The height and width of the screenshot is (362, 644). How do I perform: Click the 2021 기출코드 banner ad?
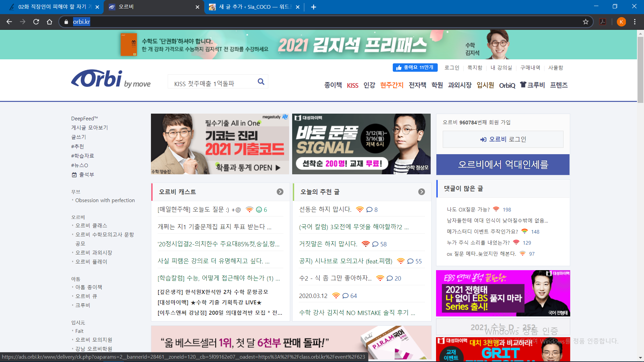[x=220, y=144]
